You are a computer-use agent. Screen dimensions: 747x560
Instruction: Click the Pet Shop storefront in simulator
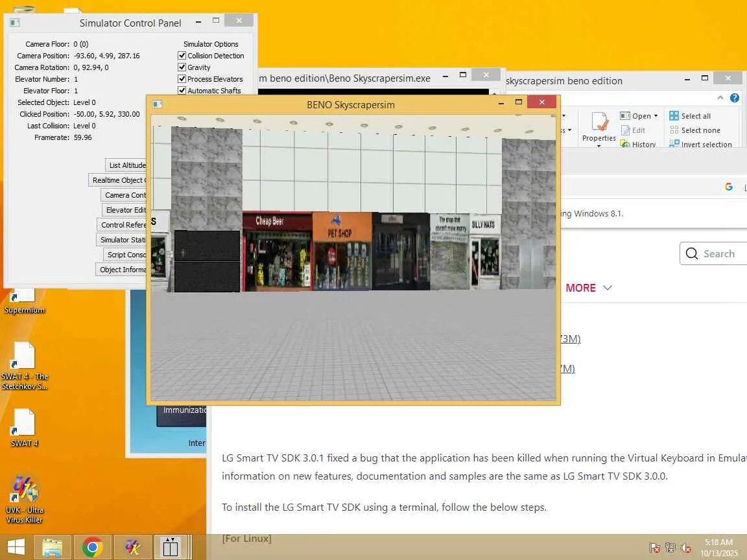[342, 251]
